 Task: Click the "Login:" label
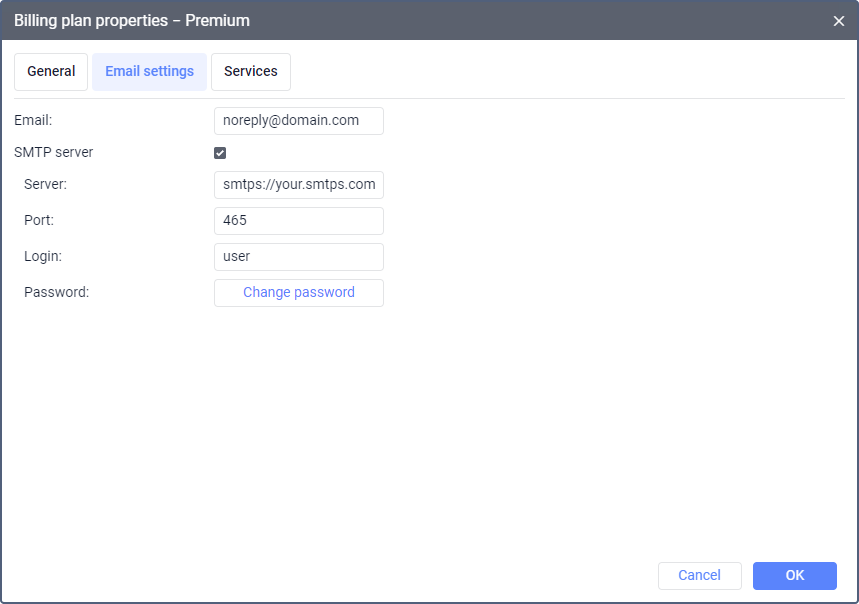pyautogui.click(x=43, y=256)
